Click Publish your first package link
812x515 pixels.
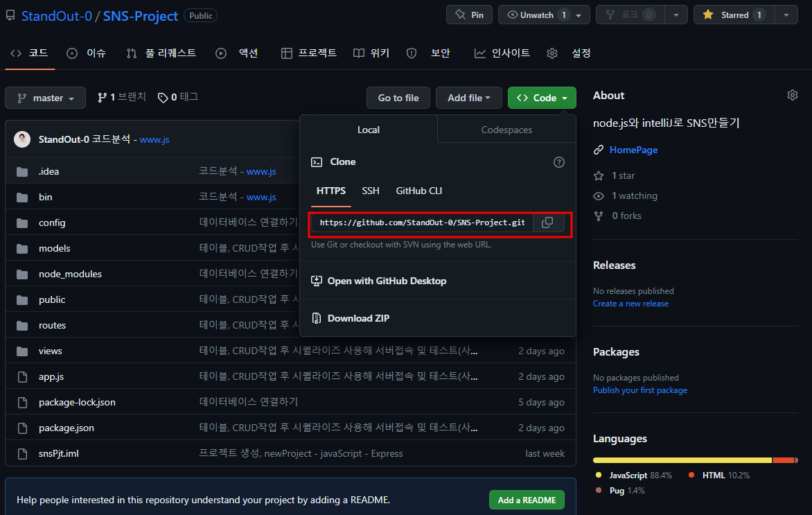(640, 390)
